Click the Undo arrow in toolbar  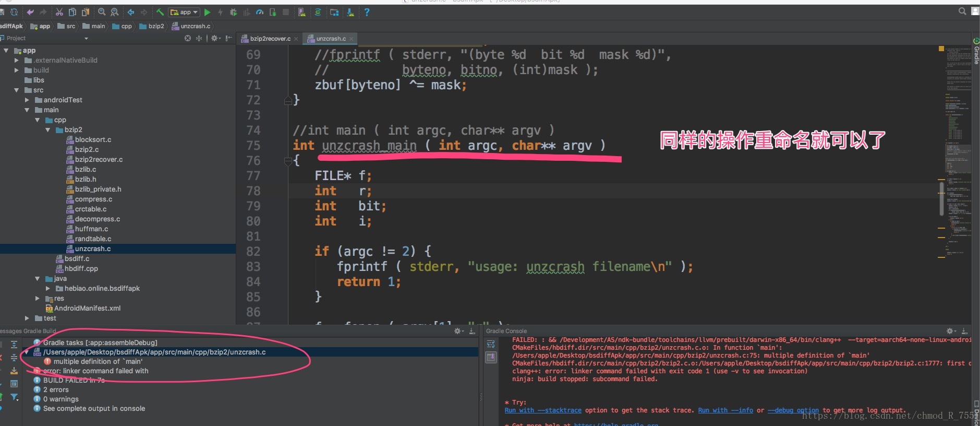(30, 12)
